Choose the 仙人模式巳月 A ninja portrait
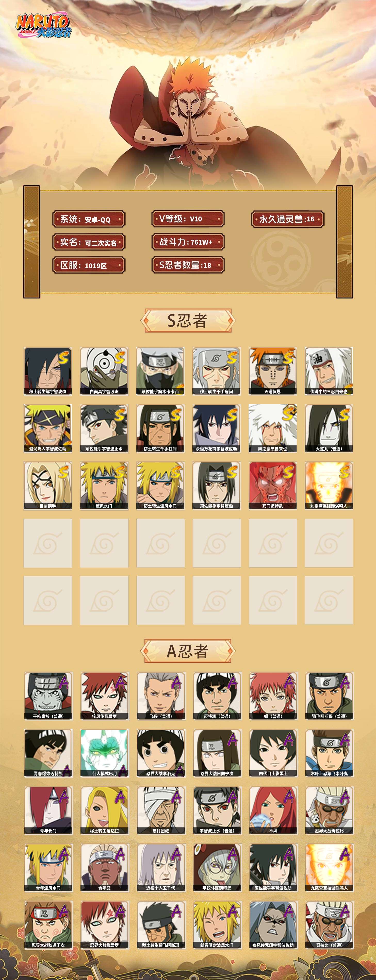Screen dimensions: 376x980 (104, 753)
